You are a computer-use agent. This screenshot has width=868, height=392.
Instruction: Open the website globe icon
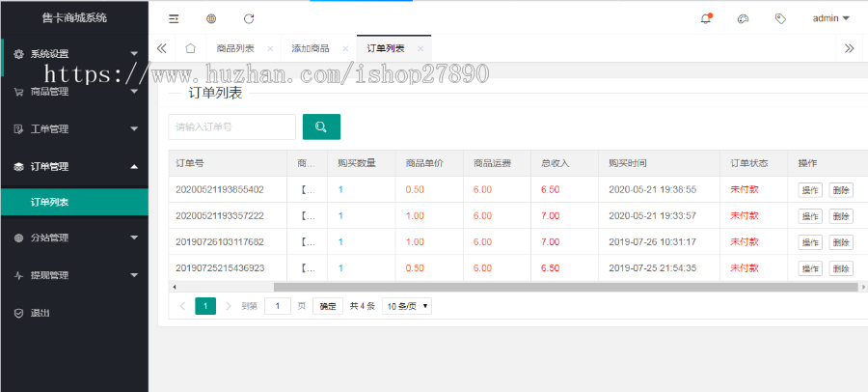tap(211, 19)
